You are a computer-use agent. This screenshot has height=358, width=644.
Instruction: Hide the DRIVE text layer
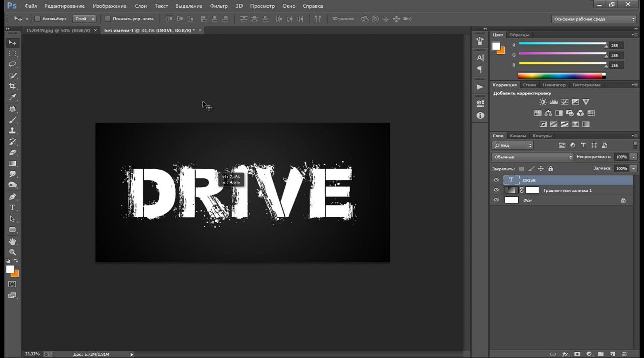[496, 180]
